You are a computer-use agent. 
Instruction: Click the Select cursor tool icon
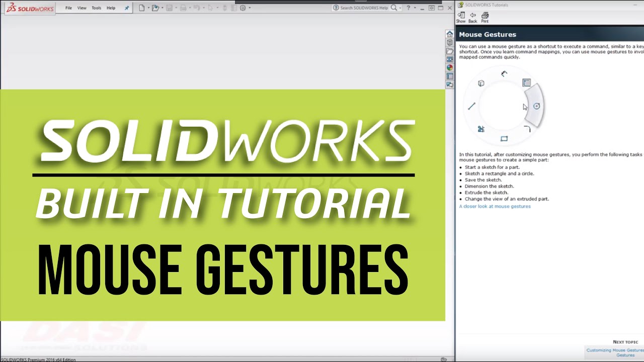pyautogui.click(x=211, y=8)
